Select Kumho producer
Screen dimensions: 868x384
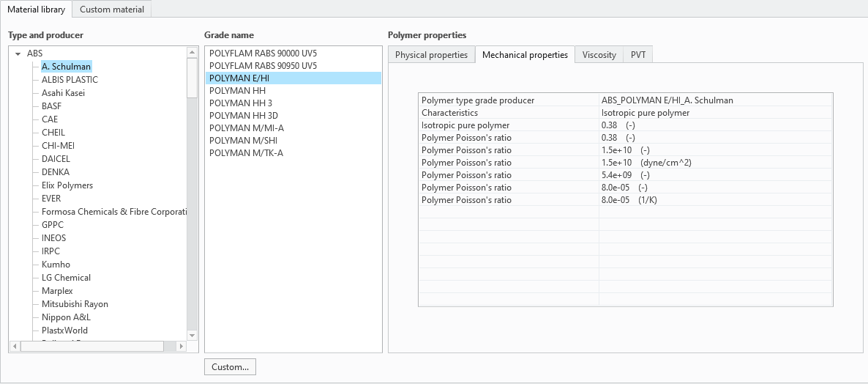(x=56, y=265)
